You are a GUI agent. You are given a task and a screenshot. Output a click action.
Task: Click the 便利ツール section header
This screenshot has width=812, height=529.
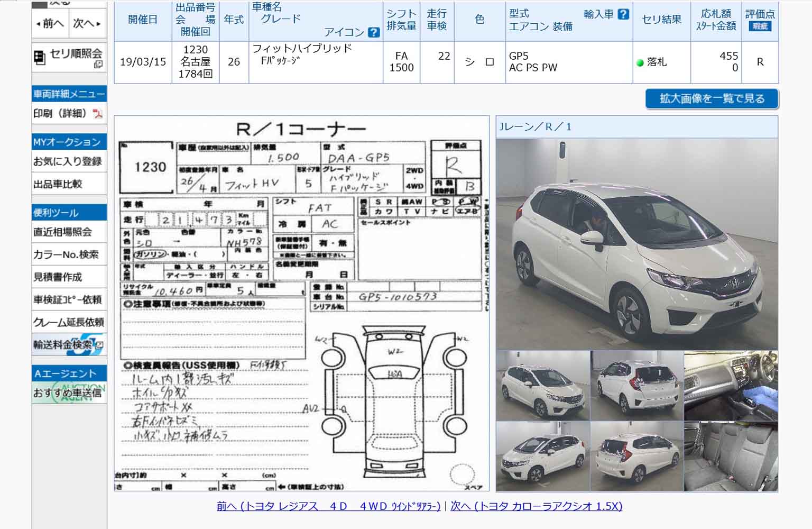pos(69,213)
